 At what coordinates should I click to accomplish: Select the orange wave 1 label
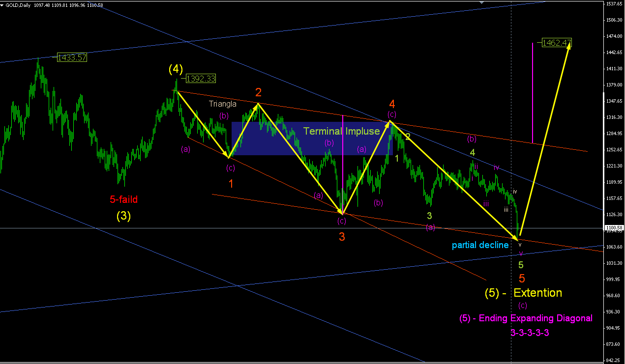point(231,184)
